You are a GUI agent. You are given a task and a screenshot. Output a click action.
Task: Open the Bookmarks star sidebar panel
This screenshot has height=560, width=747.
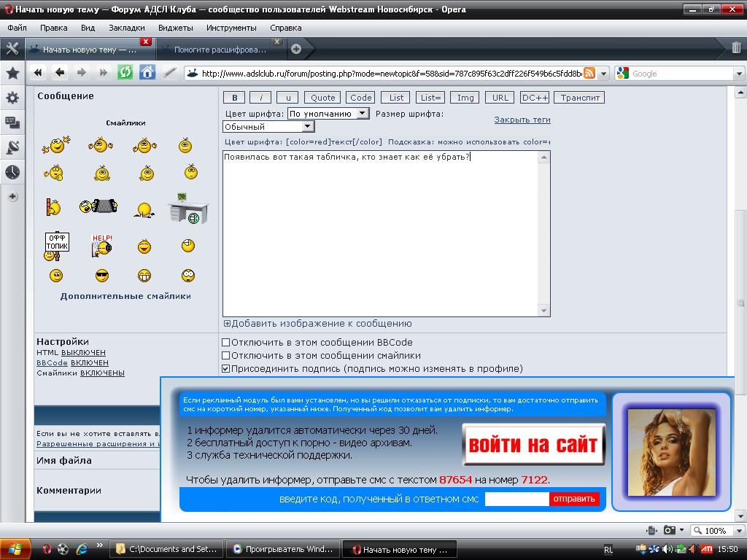click(12, 73)
